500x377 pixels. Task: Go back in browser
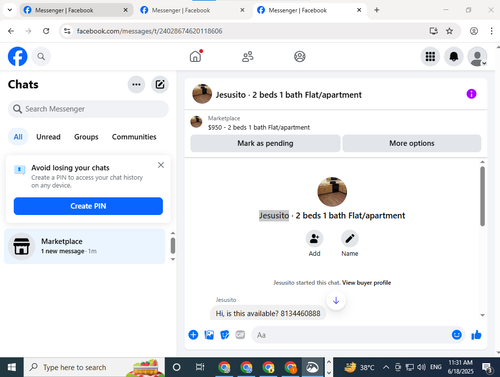pyautogui.click(x=11, y=31)
